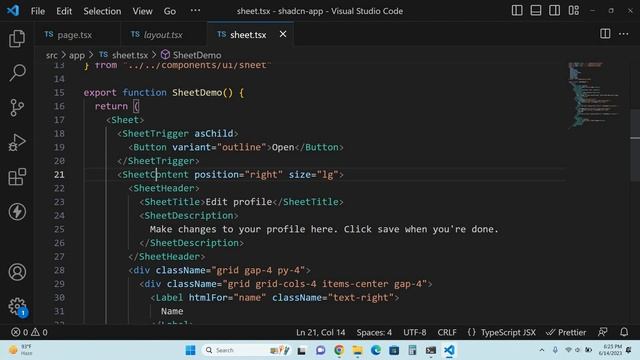Click the Customize Layout icon
Screen dimensions: 640x360
point(573,10)
